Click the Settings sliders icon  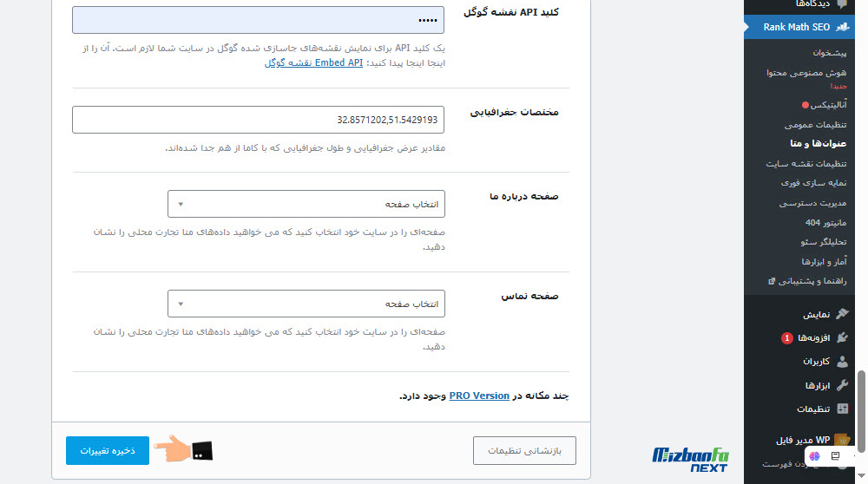843,409
